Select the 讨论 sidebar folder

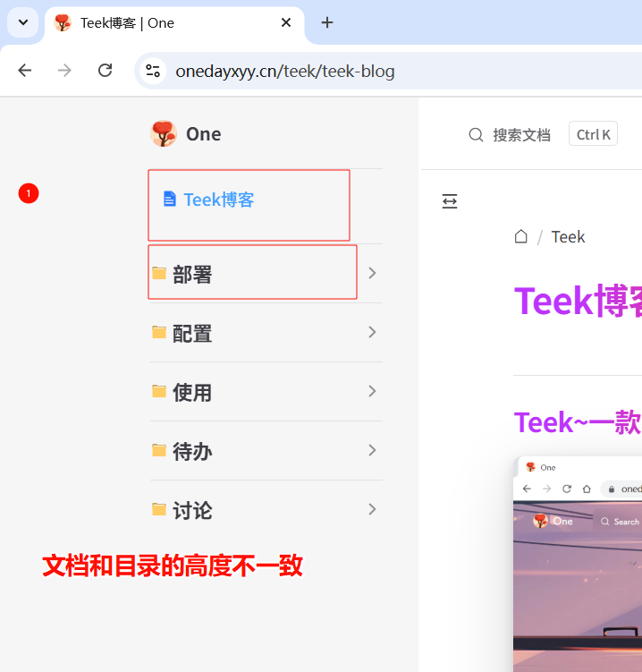tap(191, 510)
